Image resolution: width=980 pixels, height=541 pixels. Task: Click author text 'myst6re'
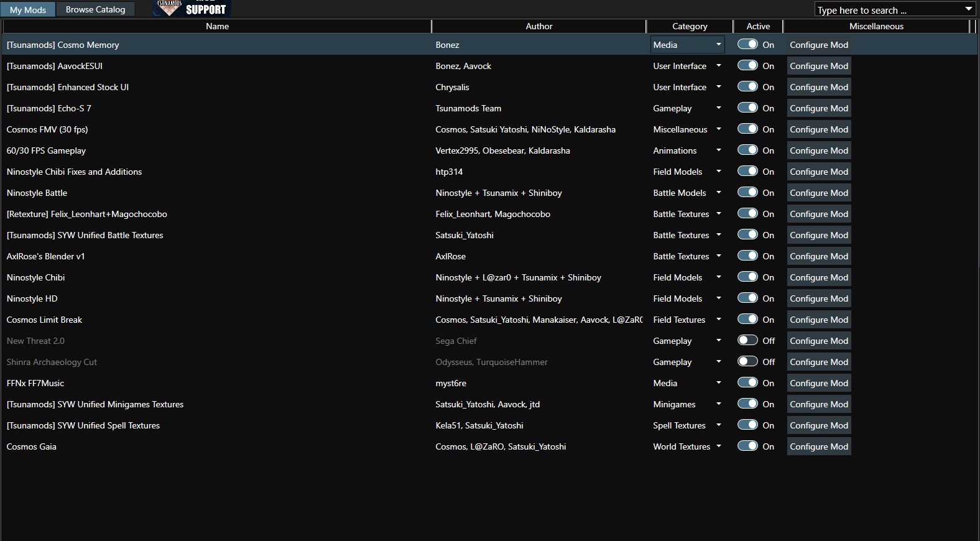pyautogui.click(x=451, y=383)
